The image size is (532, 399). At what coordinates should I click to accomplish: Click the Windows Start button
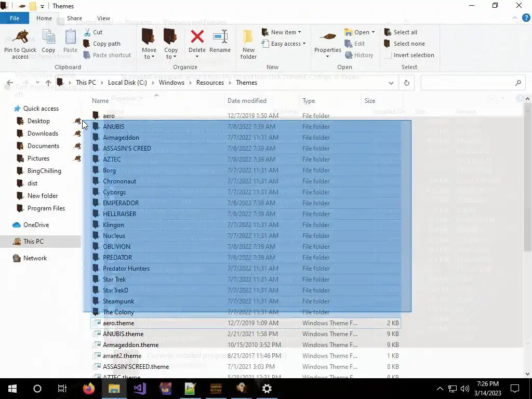pyautogui.click(x=12, y=389)
